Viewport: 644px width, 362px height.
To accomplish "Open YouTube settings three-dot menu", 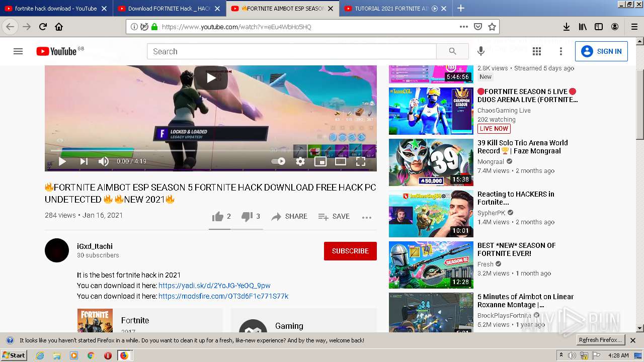I will [561, 51].
